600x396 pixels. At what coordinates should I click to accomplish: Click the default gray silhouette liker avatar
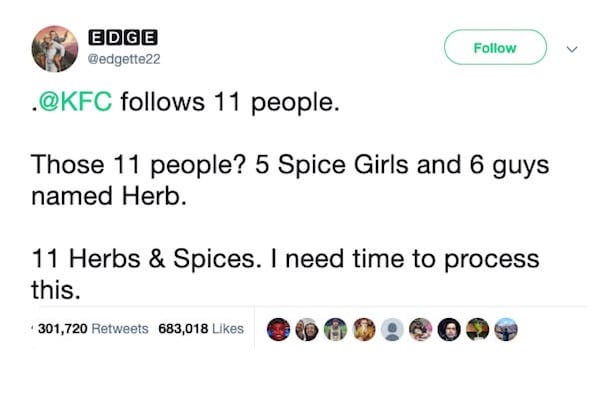[392, 329]
